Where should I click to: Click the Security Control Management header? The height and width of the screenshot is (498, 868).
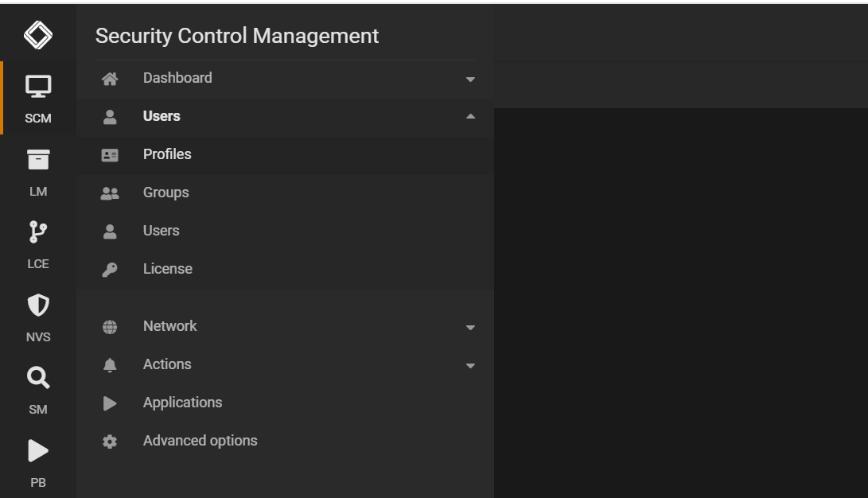(237, 36)
